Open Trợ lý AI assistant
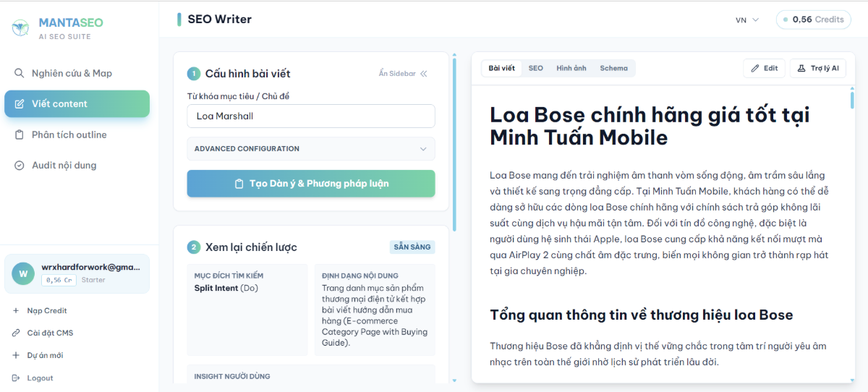This screenshot has height=392, width=868. [817, 68]
